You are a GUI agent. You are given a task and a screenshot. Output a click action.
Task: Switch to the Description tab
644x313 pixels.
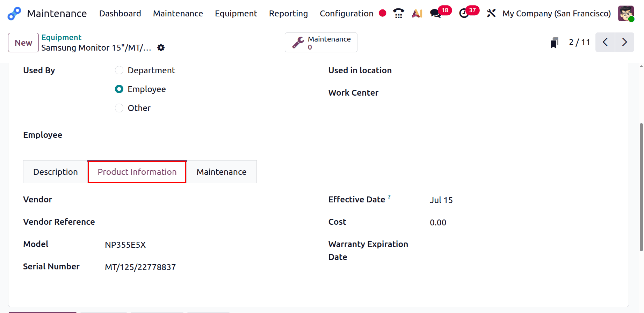point(56,172)
